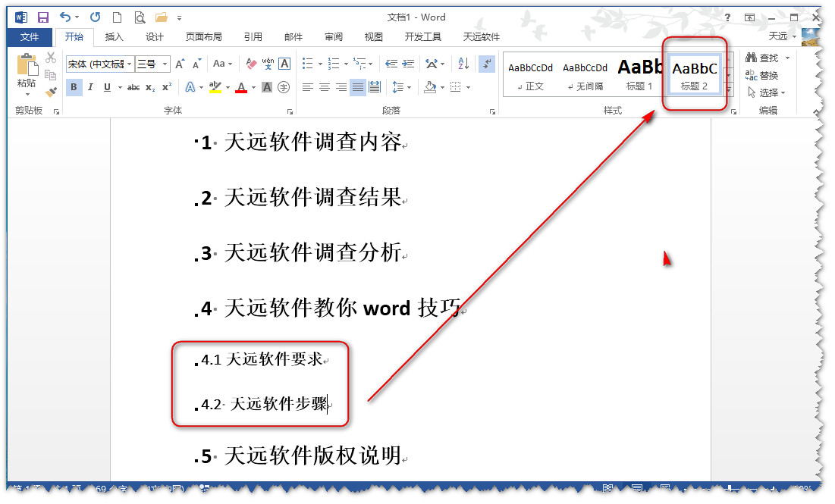Click the Clear All Formatting eraser icon
The height and width of the screenshot is (504, 835).
point(252,64)
